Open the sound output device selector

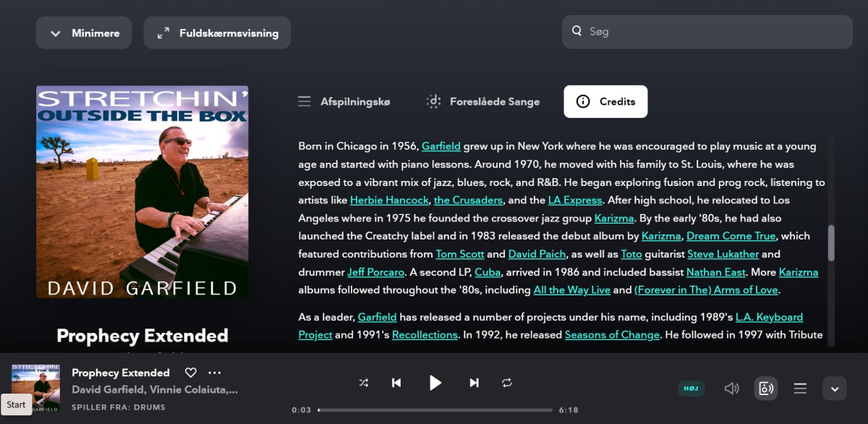click(765, 389)
